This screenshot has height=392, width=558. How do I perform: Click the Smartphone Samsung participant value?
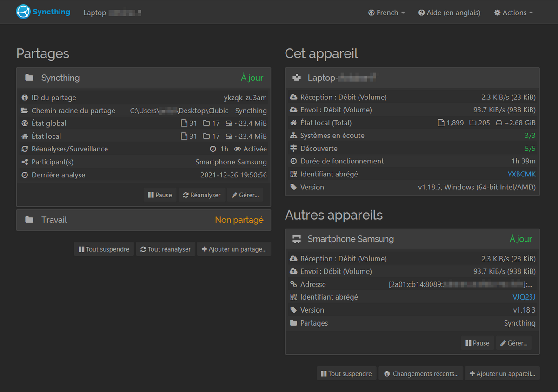(231, 162)
